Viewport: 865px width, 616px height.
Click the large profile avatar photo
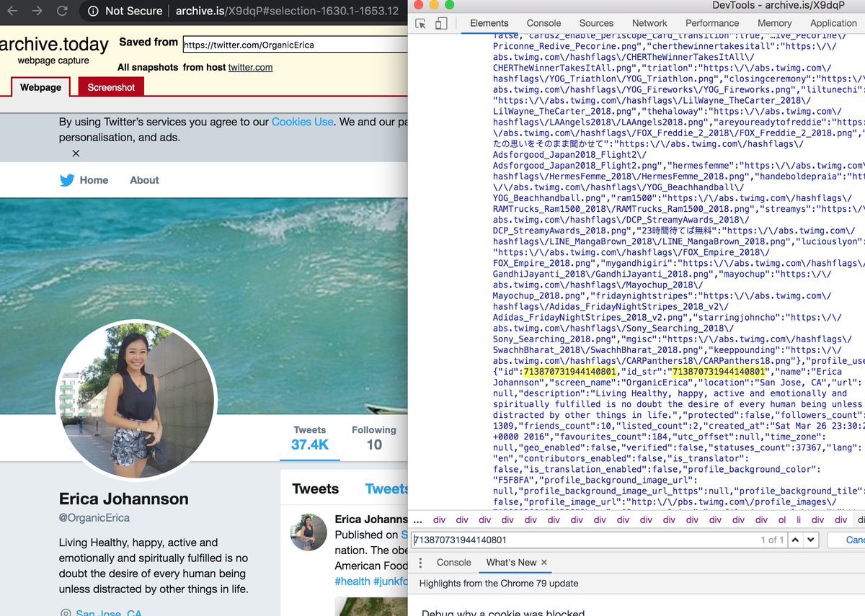click(136, 399)
